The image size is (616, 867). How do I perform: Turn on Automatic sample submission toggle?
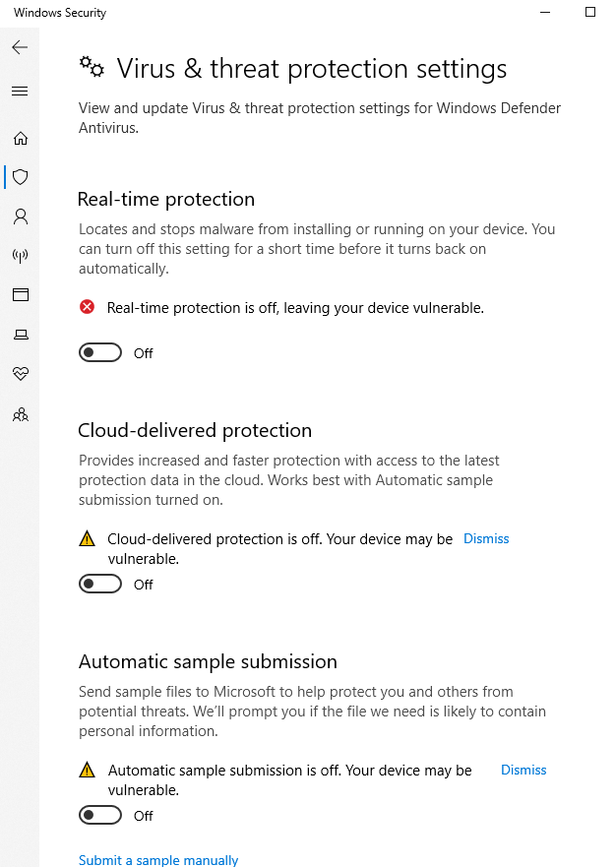pyautogui.click(x=100, y=815)
